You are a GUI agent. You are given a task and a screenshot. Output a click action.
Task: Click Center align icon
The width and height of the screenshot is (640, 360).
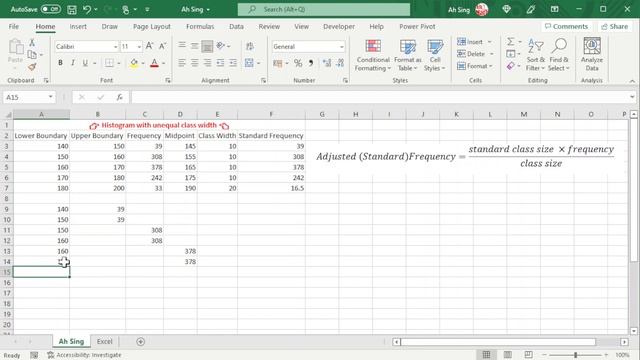click(195, 63)
